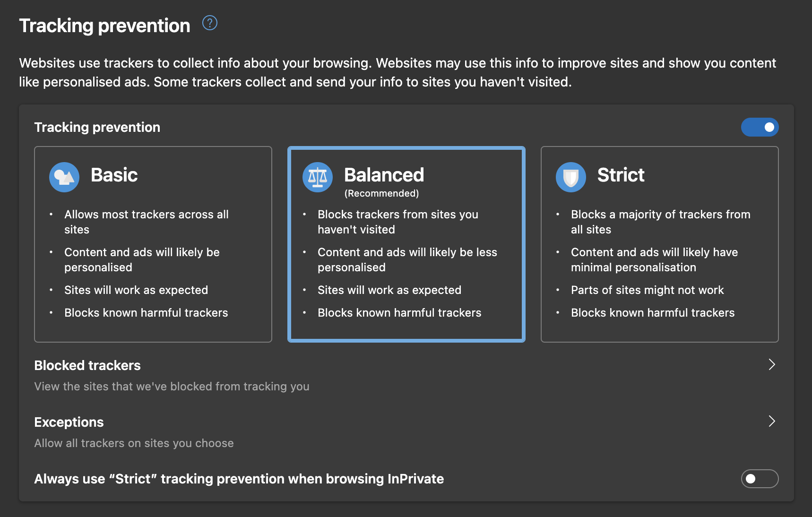Click the Basic shapes icon

tap(64, 177)
